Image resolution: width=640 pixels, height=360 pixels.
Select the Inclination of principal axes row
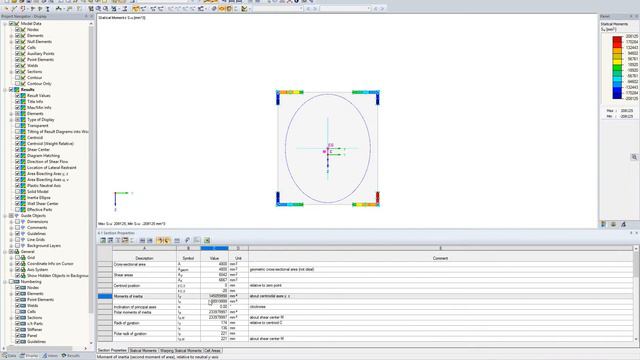365,307
